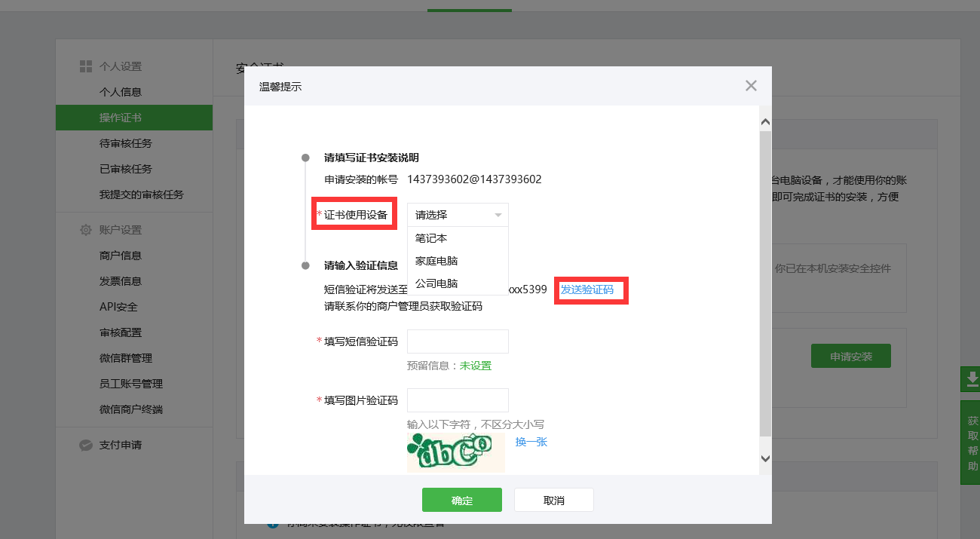Click the download icon on right edge
The width and height of the screenshot is (980, 539).
(971, 378)
